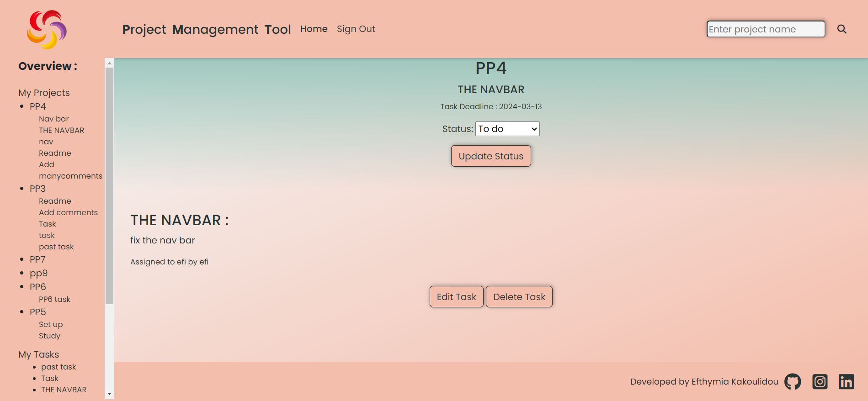Open lowercase task under PP3
The width and height of the screenshot is (868, 401).
[x=47, y=235]
